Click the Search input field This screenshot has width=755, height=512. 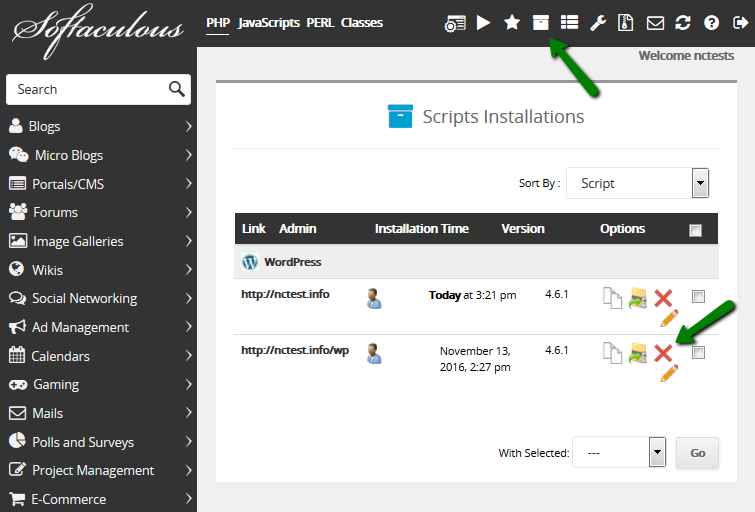[87, 89]
